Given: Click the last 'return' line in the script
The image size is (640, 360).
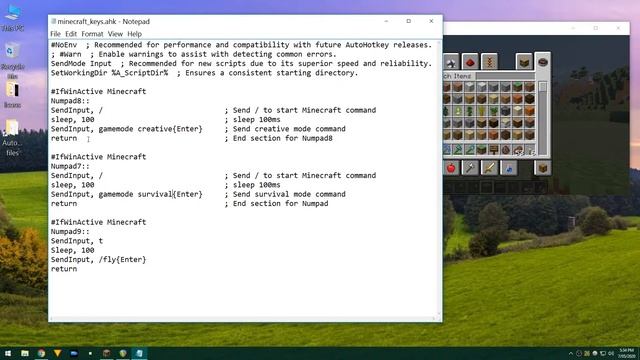Looking at the screenshot, I should tap(64, 269).
